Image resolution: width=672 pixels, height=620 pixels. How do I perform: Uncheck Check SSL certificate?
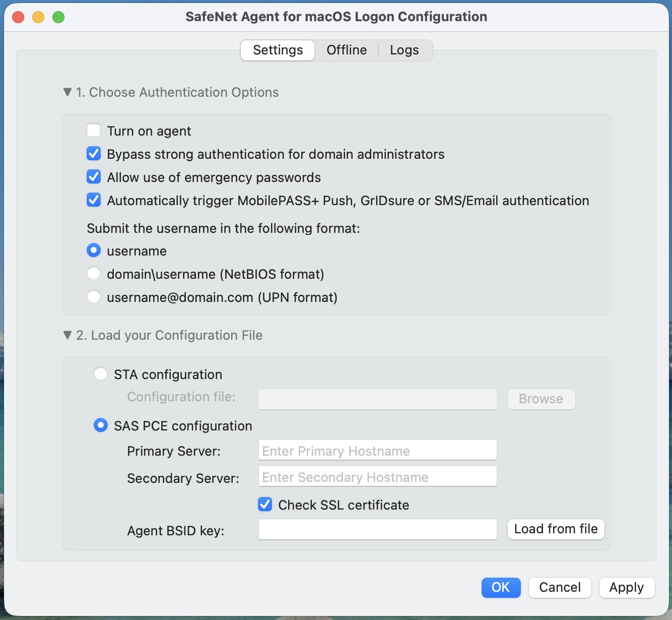pos(265,505)
